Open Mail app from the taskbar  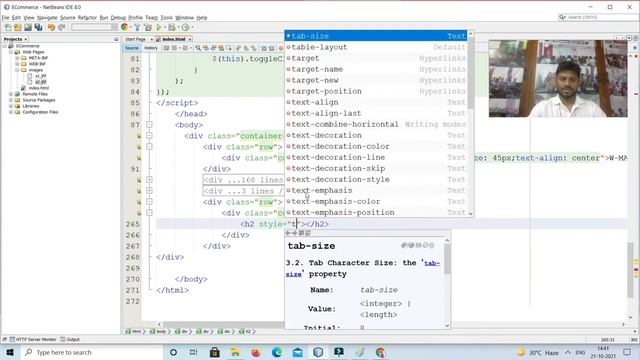click(x=298, y=352)
